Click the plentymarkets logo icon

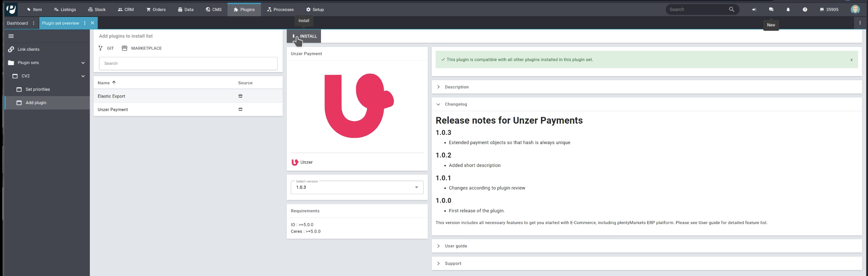(11, 9)
